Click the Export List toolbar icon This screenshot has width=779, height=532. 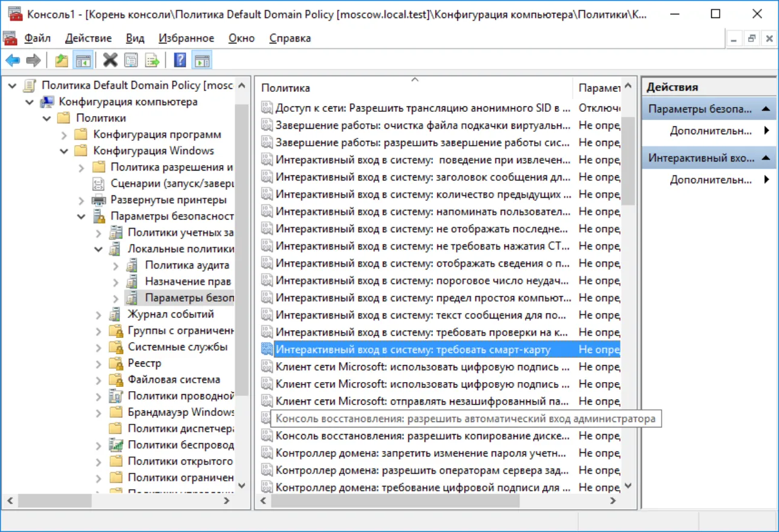click(152, 60)
